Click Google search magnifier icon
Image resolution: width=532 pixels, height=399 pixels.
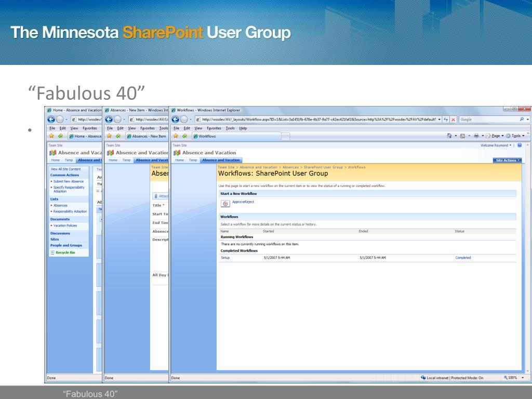tap(522, 119)
